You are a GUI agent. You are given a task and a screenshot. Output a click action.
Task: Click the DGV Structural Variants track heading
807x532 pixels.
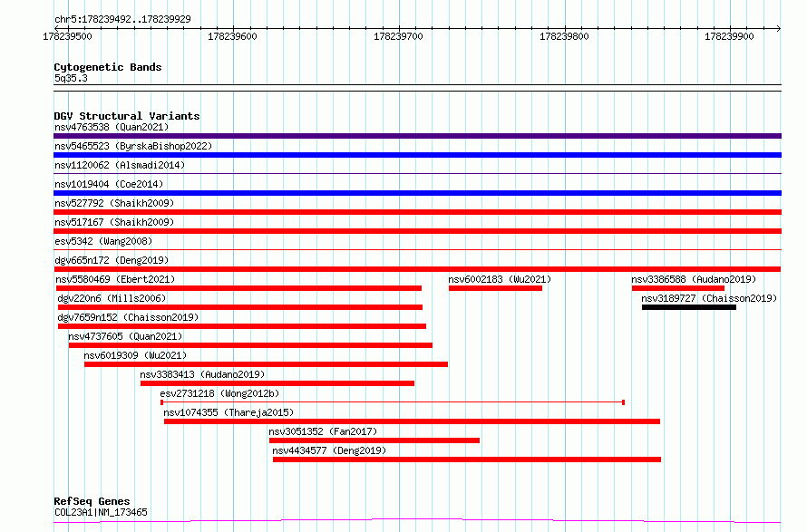pyautogui.click(x=127, y=116)
